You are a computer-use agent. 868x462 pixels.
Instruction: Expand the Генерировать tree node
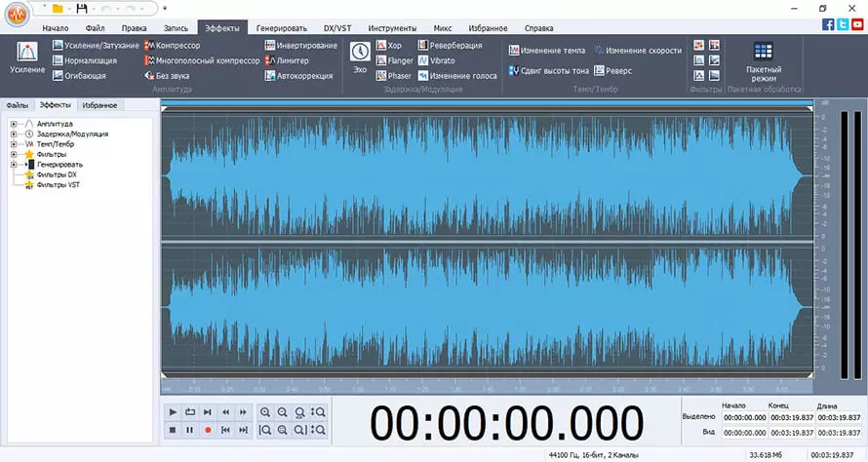click(14, 165)
